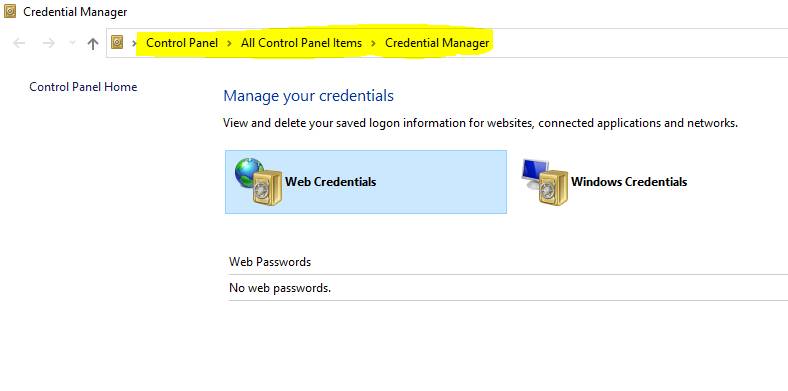Select the 'No web passwords.' row

(x=508, y=288)
